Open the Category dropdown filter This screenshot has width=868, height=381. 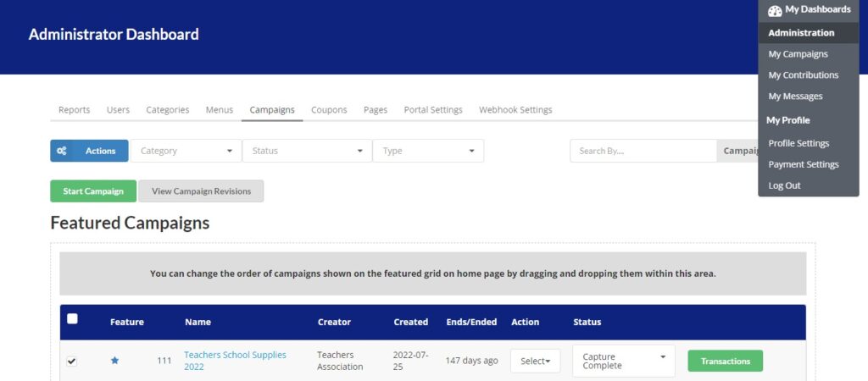(186, 151)
